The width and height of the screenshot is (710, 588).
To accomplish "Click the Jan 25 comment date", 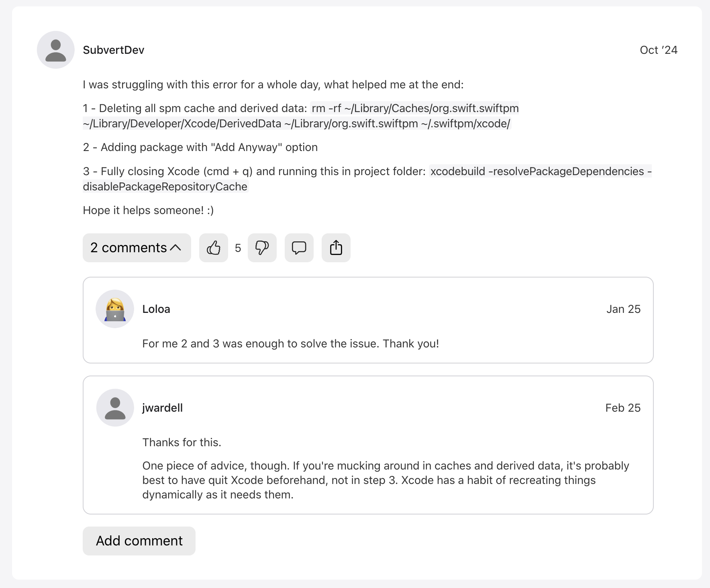I will [x=623, y=308].
